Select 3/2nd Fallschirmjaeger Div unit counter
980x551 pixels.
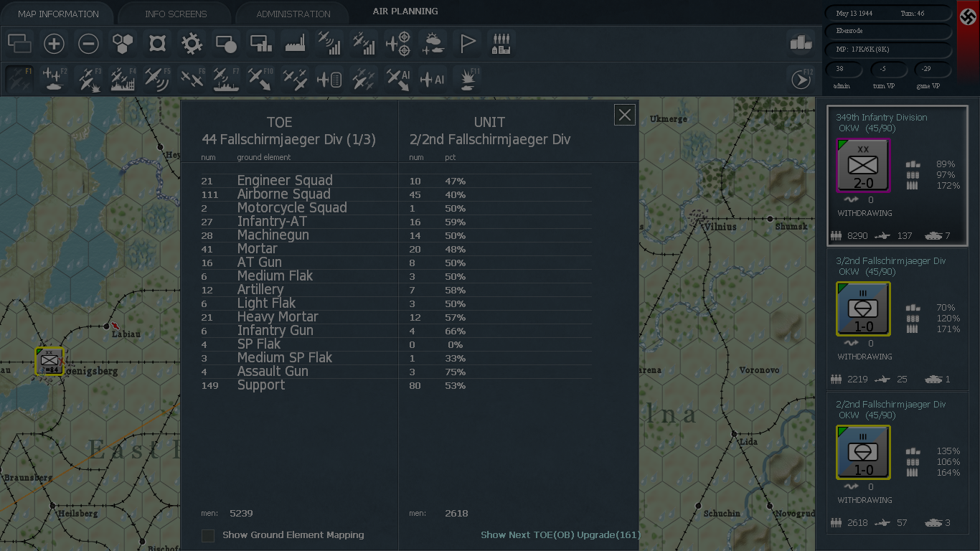(x=864, y=309)
